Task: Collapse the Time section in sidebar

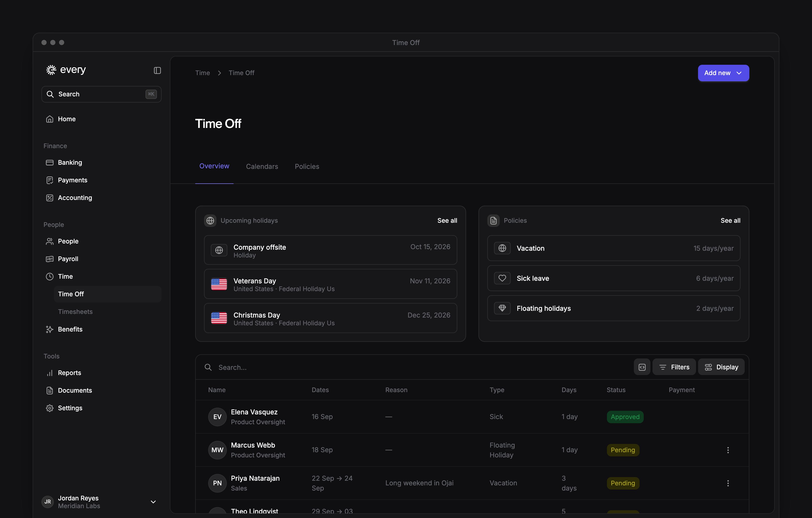Action: tap(101, 277)
